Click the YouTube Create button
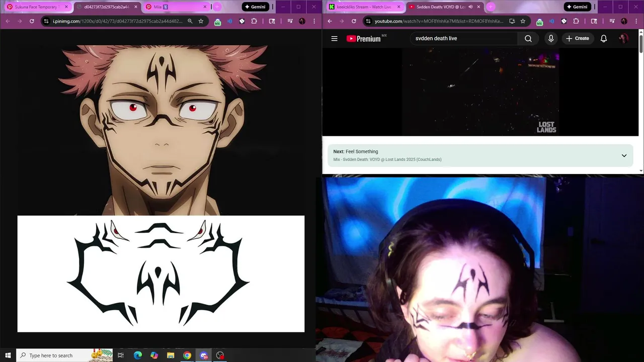Viewport: 644px width, 362px height. [577, 38]
